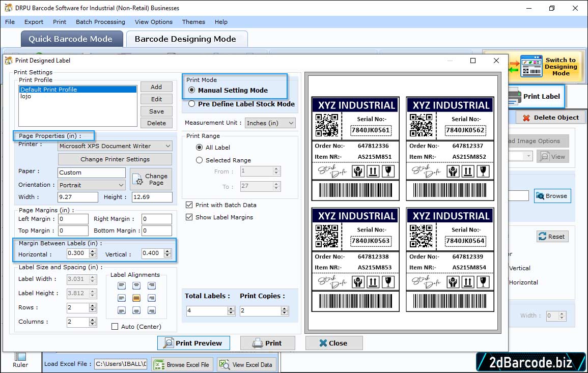Open the File menu
588x373 pixels.
[x=10, y=22]
